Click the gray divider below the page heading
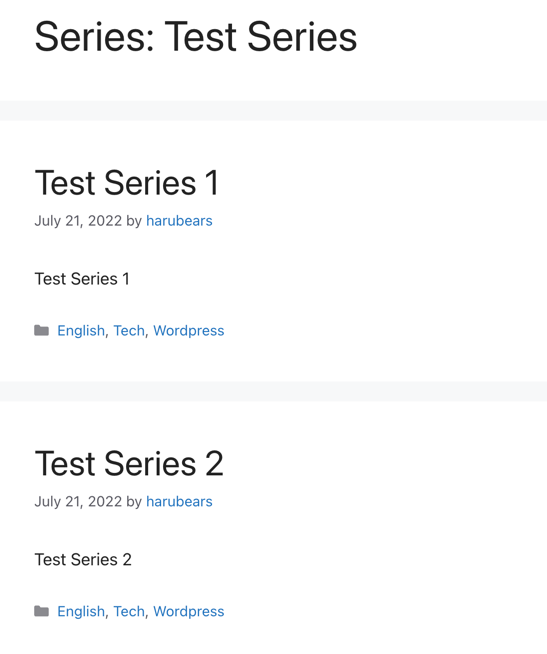 click(273, 111)
